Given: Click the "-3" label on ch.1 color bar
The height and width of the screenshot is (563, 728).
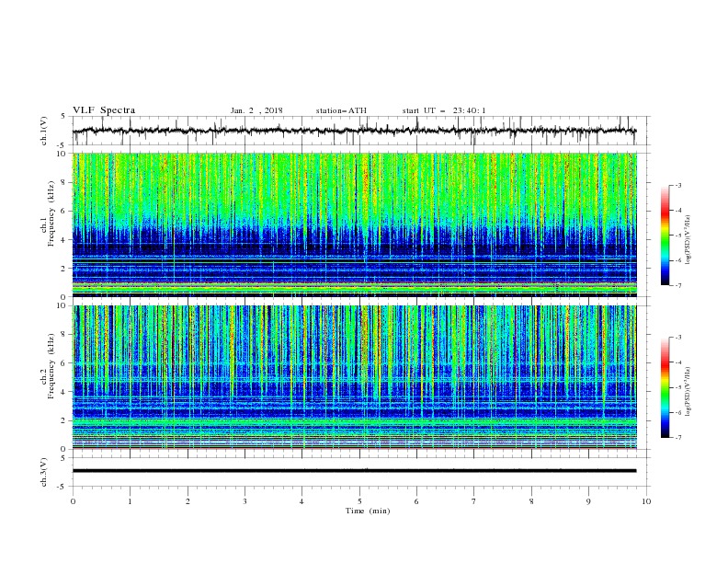Looking at the screenshot, I should pyautogui.click(x=677, y=185).
